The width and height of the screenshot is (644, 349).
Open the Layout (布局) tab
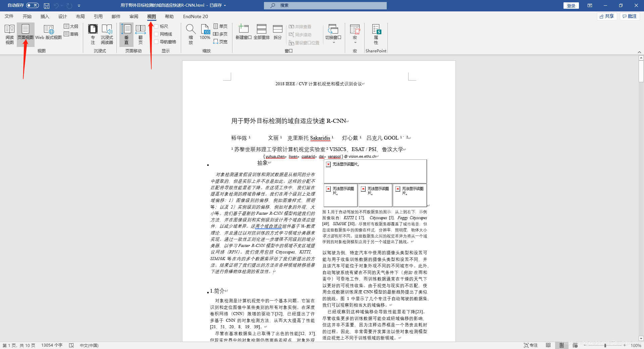pos(80,16)
